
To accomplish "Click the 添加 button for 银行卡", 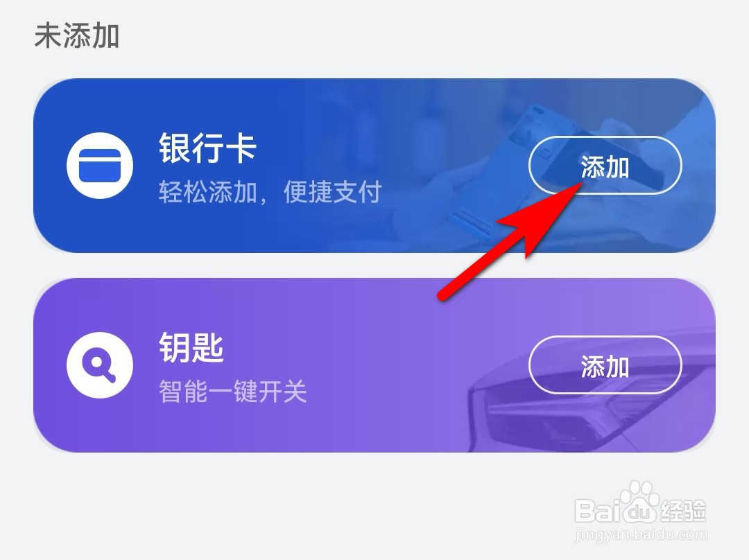I will 605,166.
